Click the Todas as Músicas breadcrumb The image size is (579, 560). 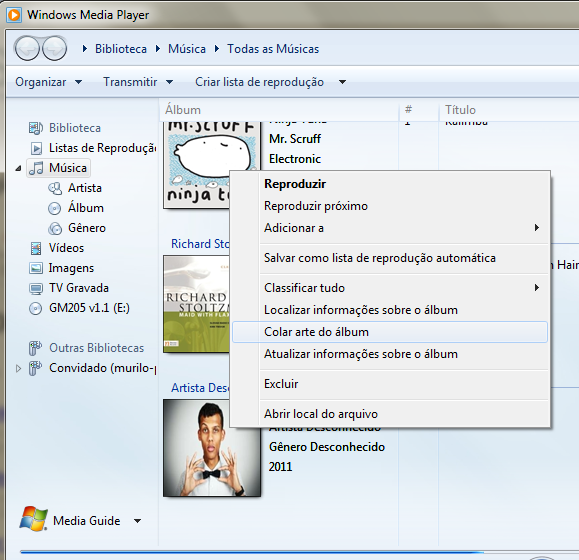tap(273, 49)
